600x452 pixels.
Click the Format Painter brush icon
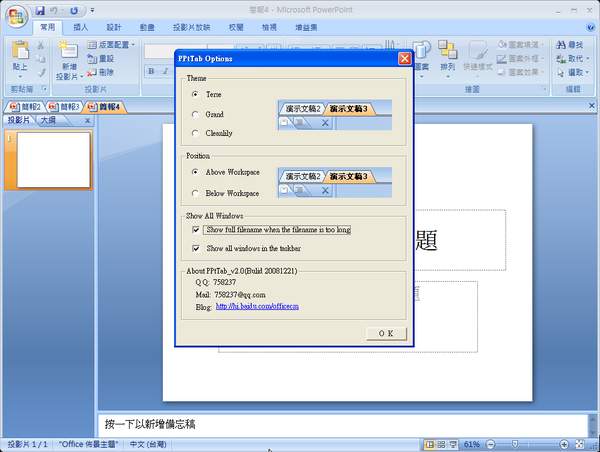pos(41,72)
